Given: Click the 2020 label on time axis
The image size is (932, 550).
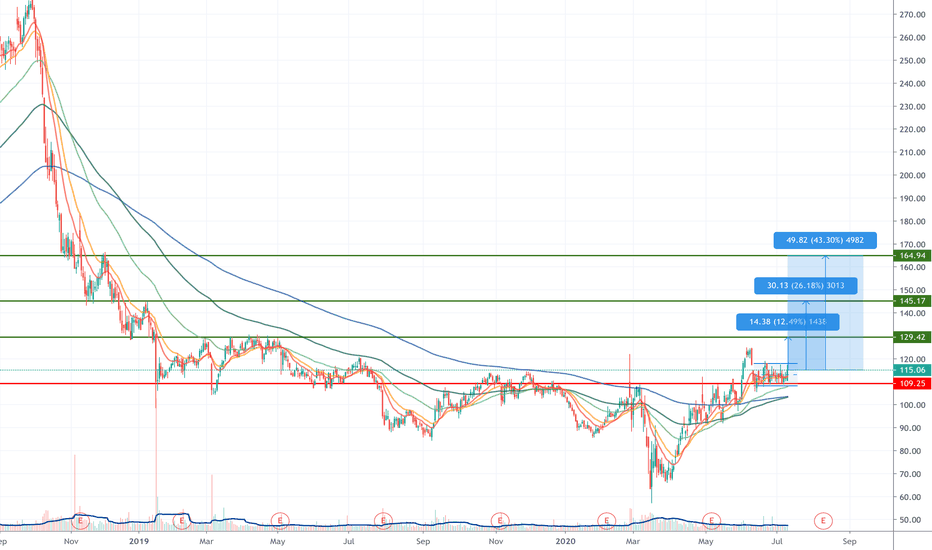Looking at the screenshot, I should pyautogui.click(x=566, y=541).
